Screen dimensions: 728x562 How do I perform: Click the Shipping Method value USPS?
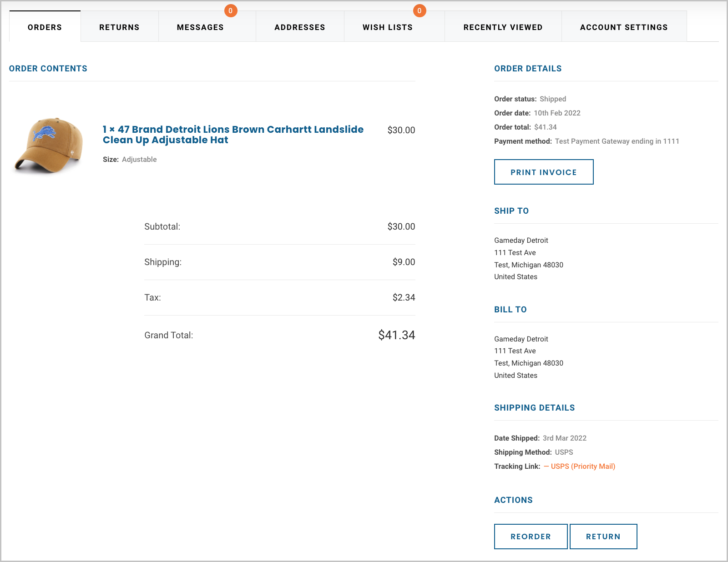tap(564, 452)
